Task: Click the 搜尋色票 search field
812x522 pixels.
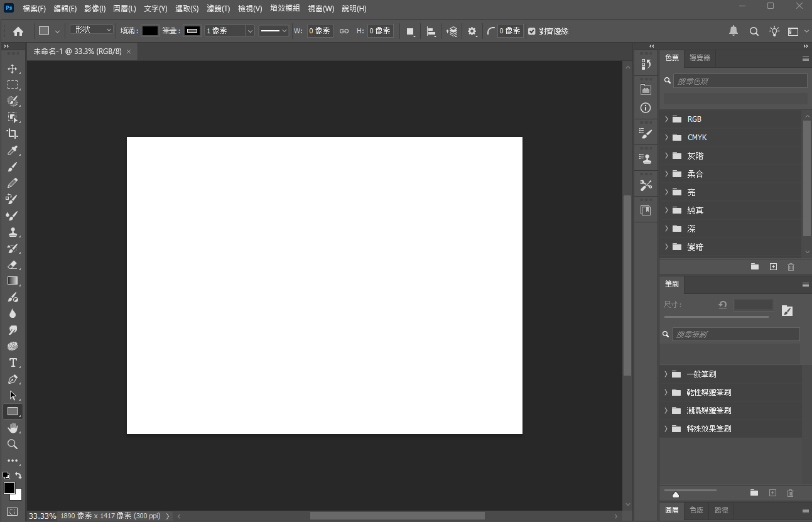Action: click(740, 81)
